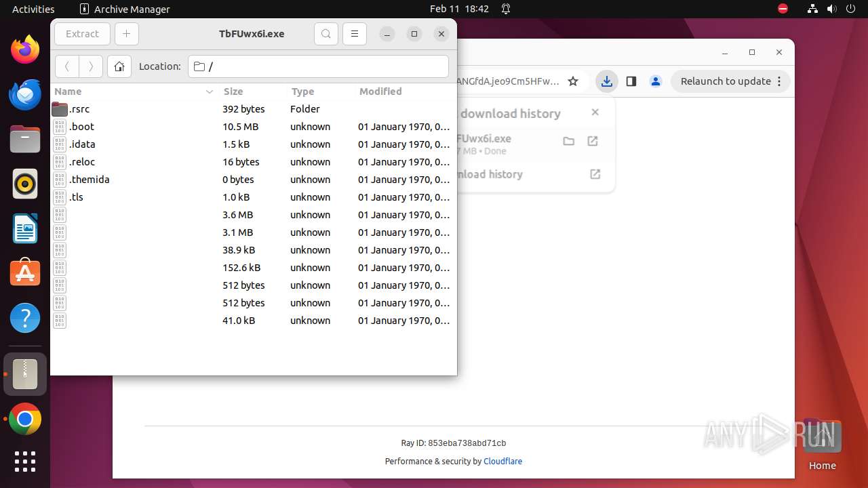Screen dimensions: 868x488
Task: Go to the archive home location
Action: pyautogui.click(x=119, y=66)
